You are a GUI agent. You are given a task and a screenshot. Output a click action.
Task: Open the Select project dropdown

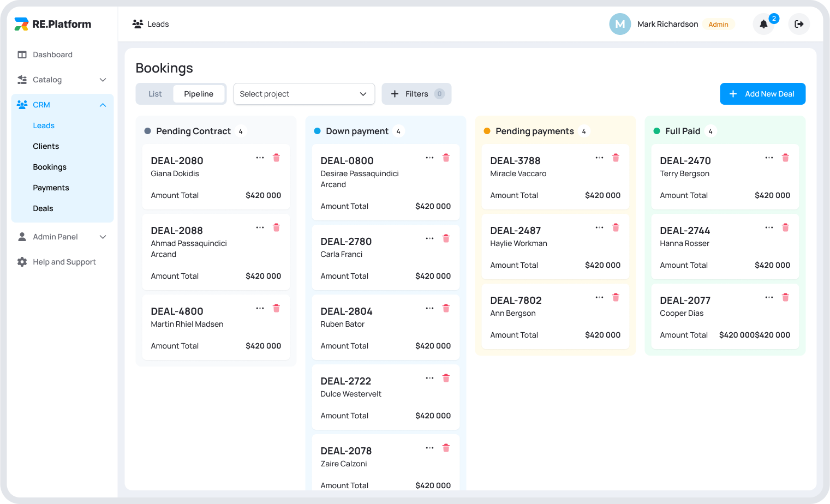(303, 94)
